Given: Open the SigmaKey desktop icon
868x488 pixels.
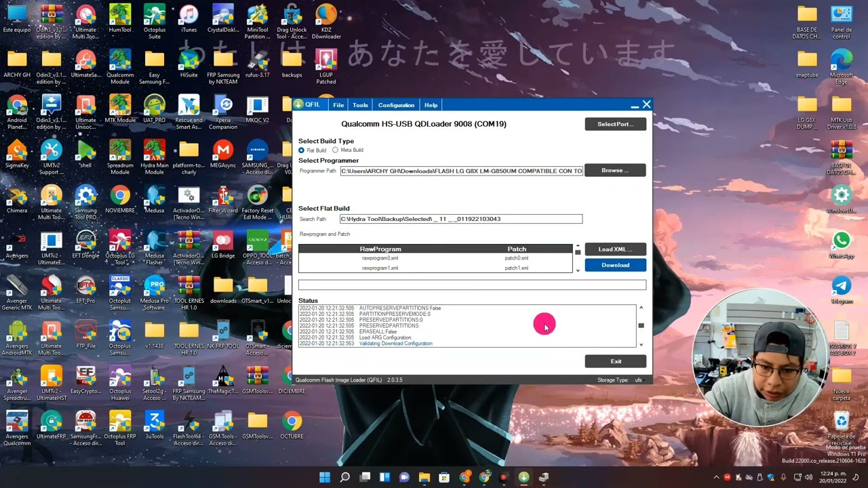Looking at the screenshot, I should pos(17,154).
